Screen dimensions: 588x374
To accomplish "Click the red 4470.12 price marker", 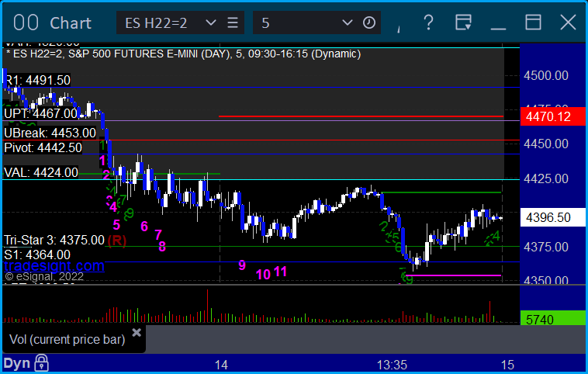I will click(553, 116).
